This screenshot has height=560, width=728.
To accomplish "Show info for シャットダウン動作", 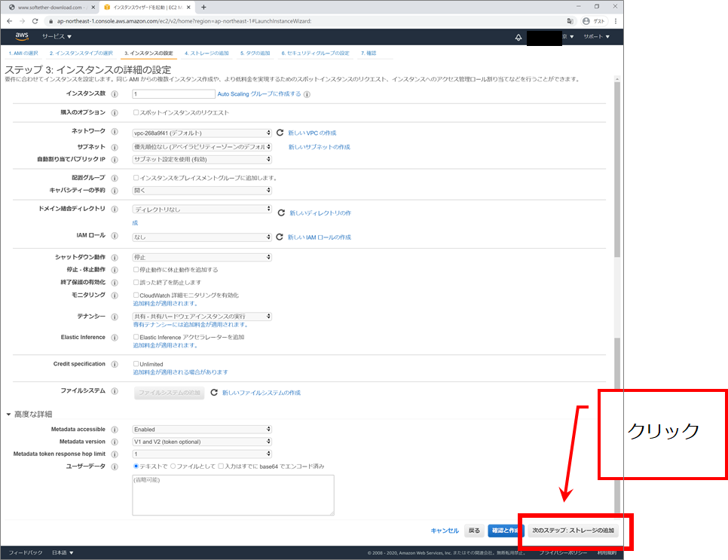I will click(x=115, y=257).
